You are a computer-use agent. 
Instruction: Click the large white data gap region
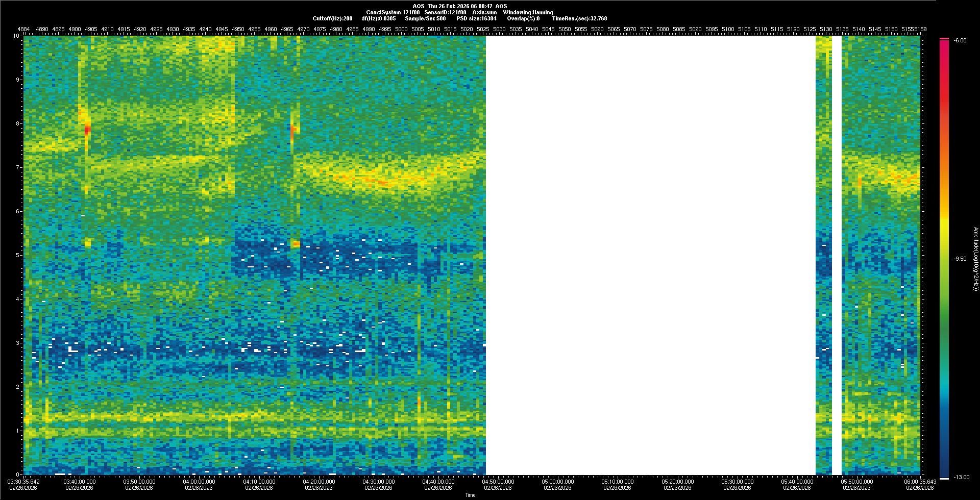pos(650,255)
